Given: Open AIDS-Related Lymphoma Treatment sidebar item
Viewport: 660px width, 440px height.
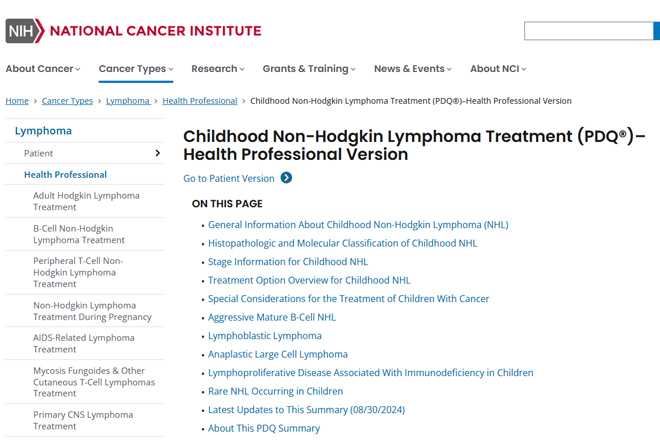Looking at the screenshot, I should coord(84,344).
